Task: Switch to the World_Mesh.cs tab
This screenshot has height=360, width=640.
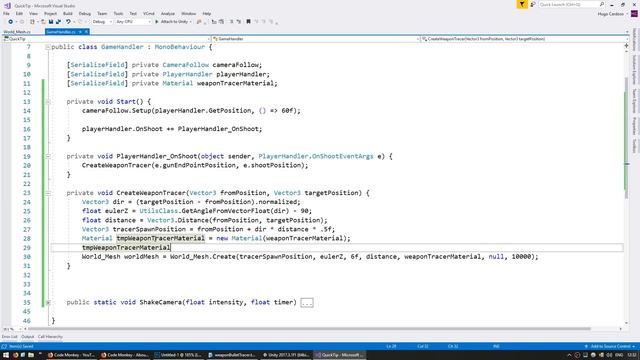Action: point(17,32)
